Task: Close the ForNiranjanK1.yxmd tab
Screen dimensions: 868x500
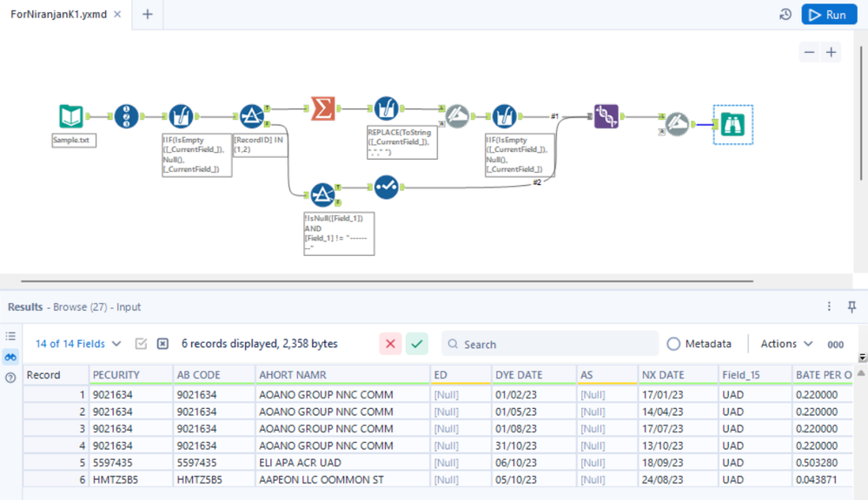Action: [117, 15]
